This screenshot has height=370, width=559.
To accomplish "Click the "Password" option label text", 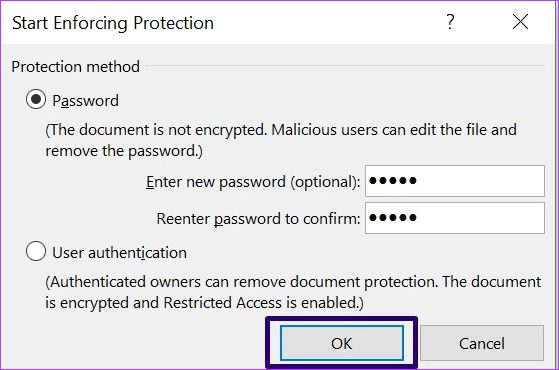I will 86,101.
